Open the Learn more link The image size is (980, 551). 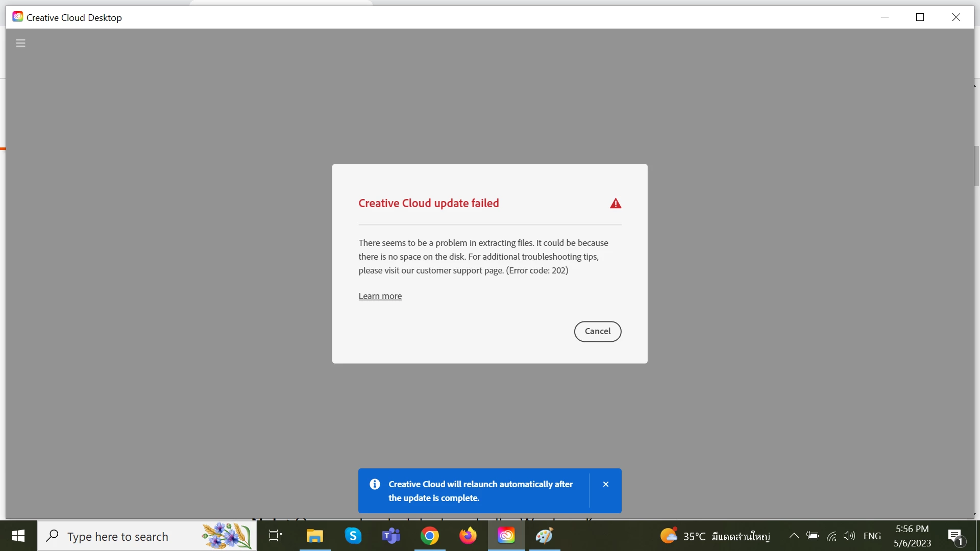pyautogui.click(x=380, y=296)
